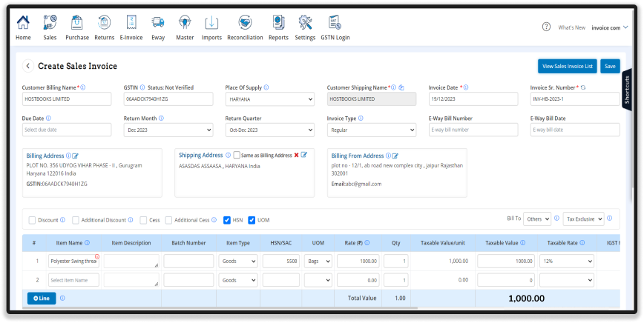Go to the Settings menu
This screenshot has width=644, height=323.
pos(305,23)
